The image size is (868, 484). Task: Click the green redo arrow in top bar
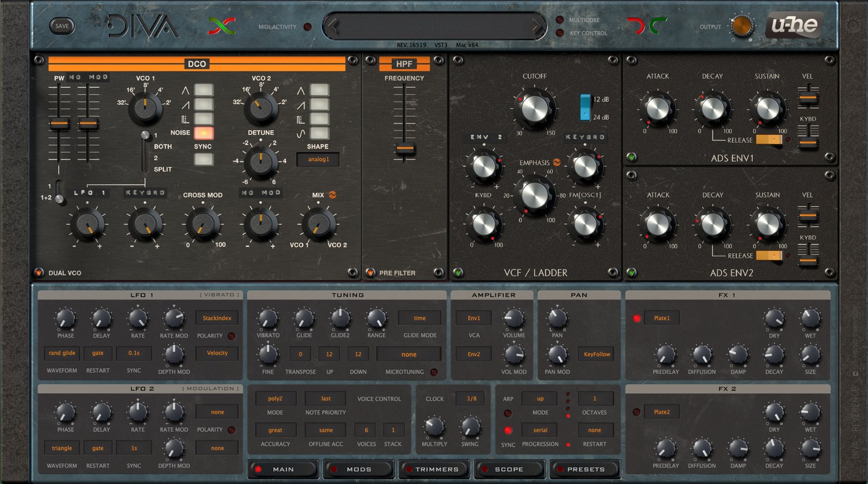tap(658, 25)
